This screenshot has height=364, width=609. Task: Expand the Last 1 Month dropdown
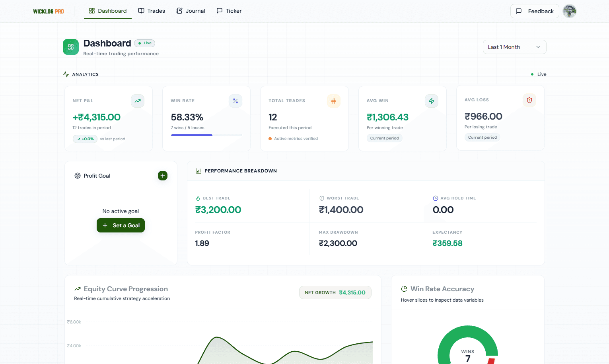(514, 47)
